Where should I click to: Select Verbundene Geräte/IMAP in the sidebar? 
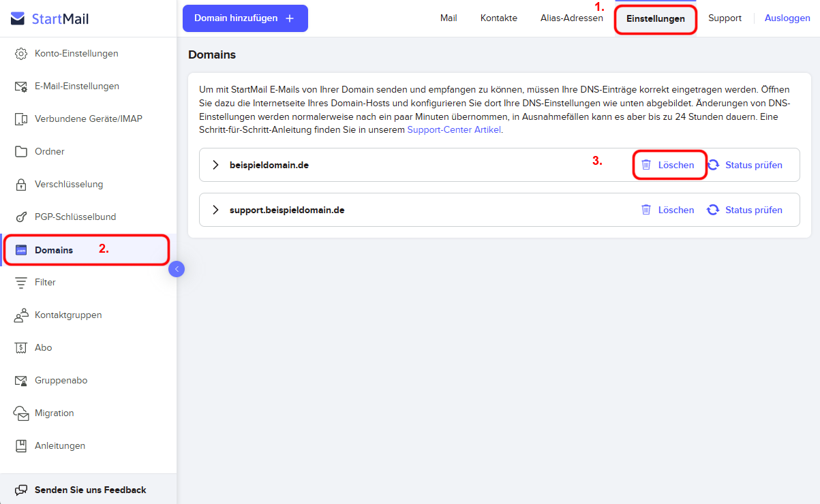click(x=89, y=119)
